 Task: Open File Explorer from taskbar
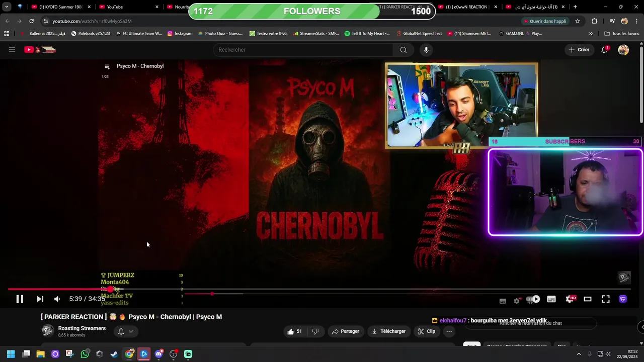point(40,354)
